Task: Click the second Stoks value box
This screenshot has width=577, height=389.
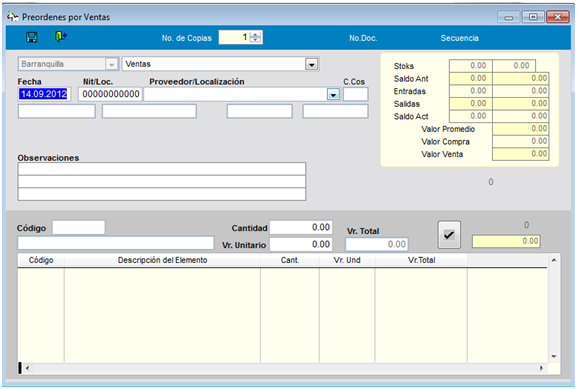Action: tap(514, 66)
